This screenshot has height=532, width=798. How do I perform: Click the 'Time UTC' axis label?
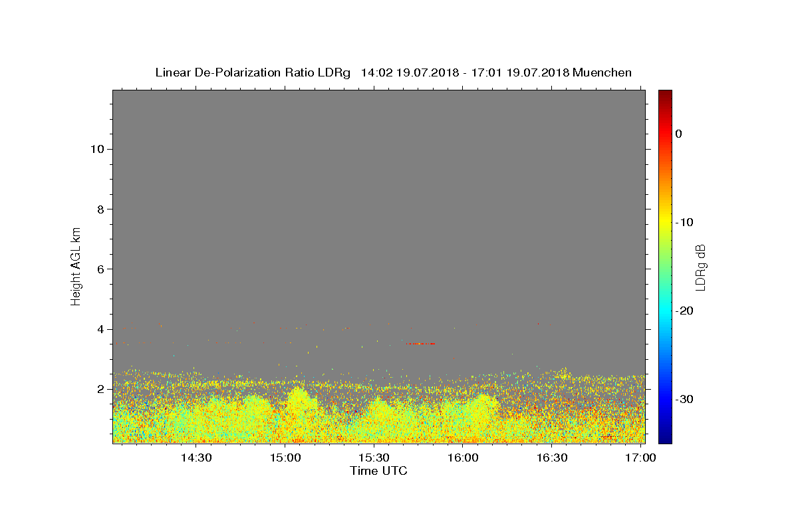click(378, 471)
